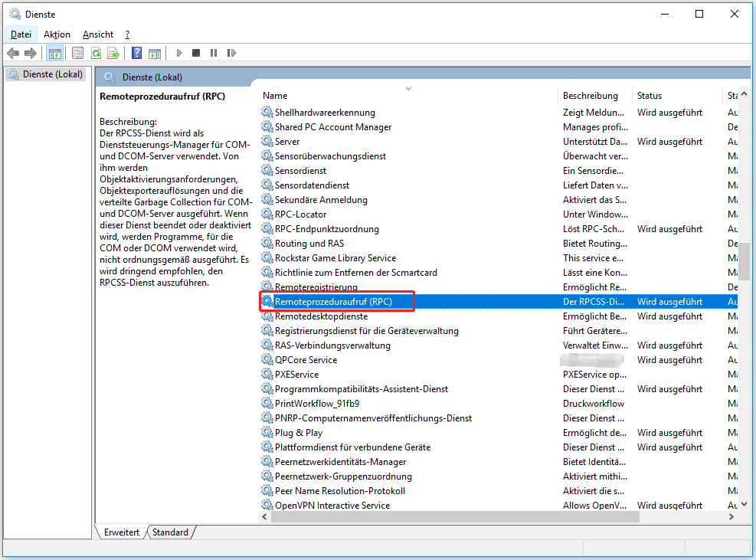The height and width of the screenshot is (560, 756).
Task: Select the Plug & Play service row
Action: (x=299, y=433)
